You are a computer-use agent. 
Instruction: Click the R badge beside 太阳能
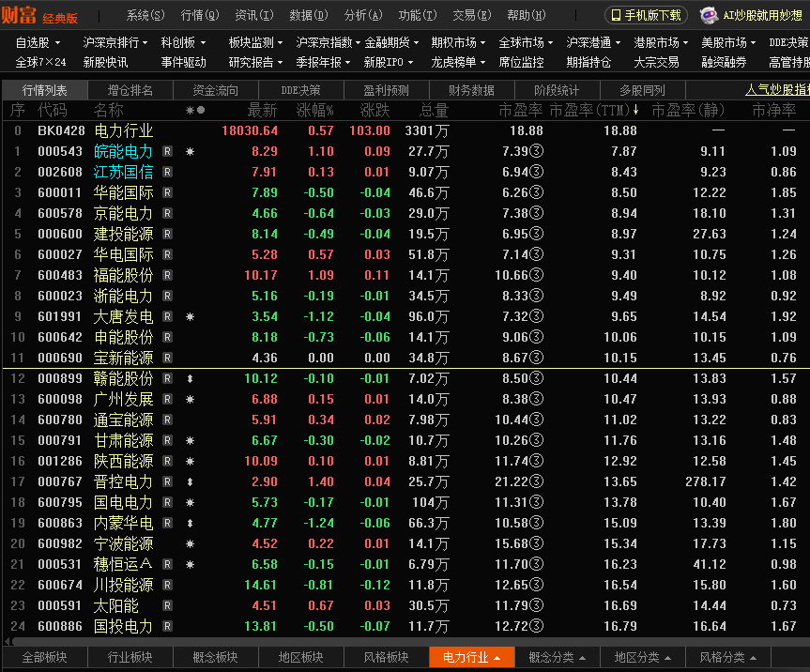[x=167, y=606]
